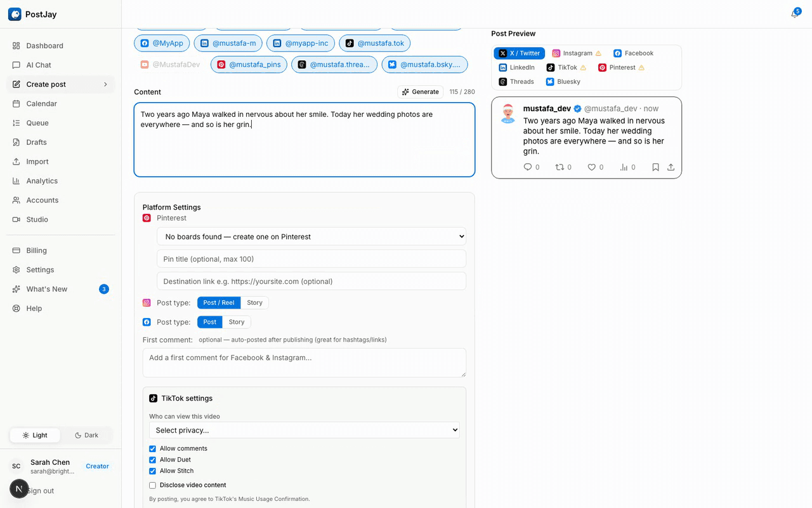812x508 pixels.
Task: Click the TikTok icon beside TikTok settings
Action: pyautogui.click(x=153, y=398)
